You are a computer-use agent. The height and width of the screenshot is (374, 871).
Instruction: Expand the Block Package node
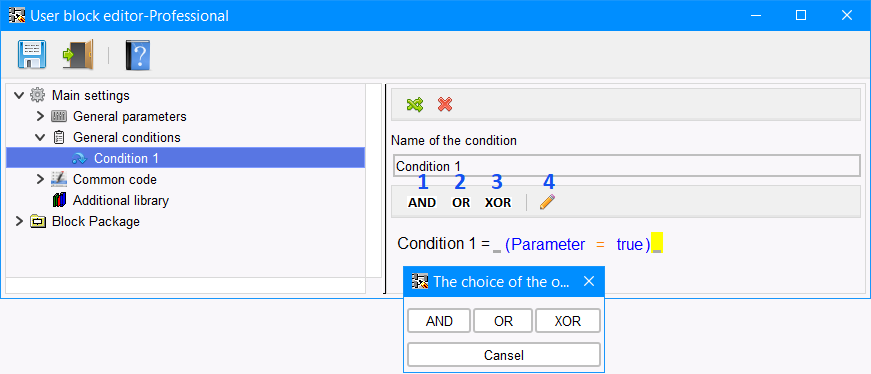(19, 221)
